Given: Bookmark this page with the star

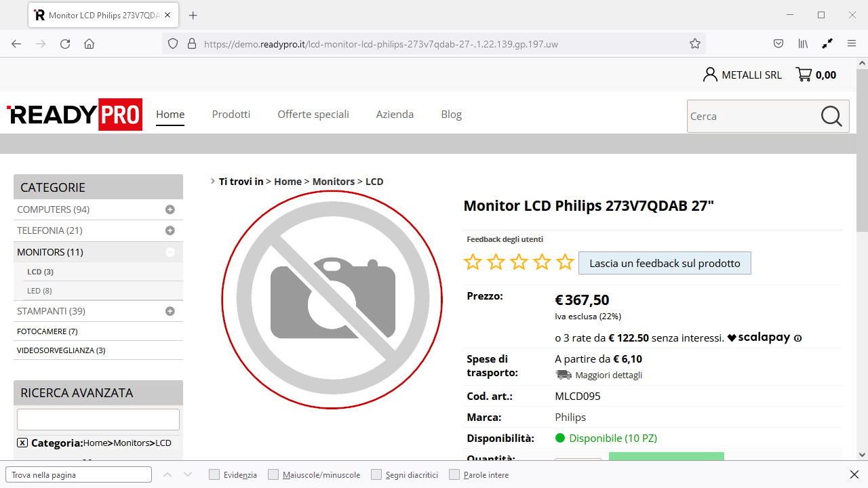Looking at the screenshot, I should tap(695, 43).
